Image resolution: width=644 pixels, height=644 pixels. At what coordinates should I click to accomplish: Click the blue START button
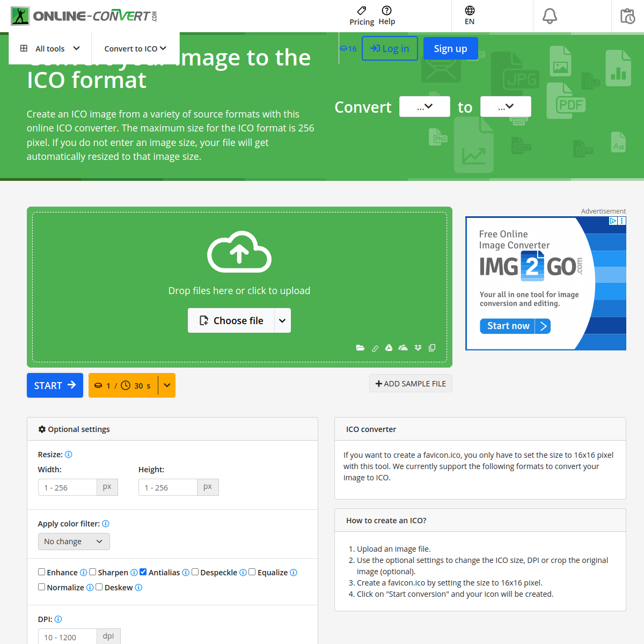[x=55, y=385]
